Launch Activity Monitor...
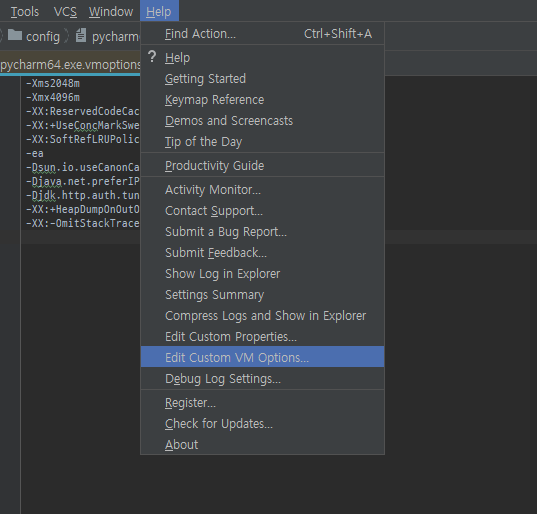The width and height of the screenshot is (537, 514). [262, 190]
